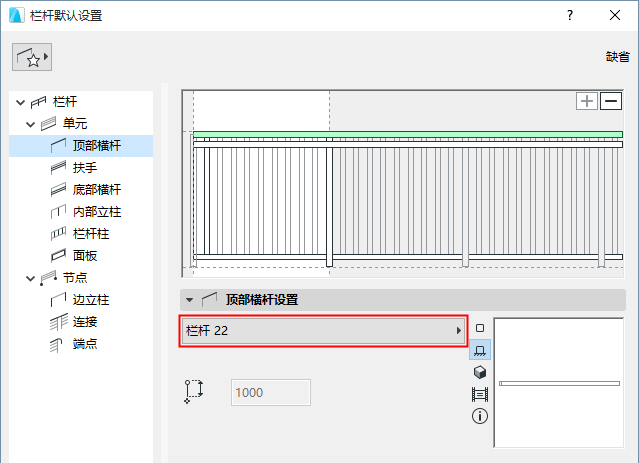This screenshot has height=463, width=639.
Task: Click the 缺省 default label
Action: click(x=618, y=57)
